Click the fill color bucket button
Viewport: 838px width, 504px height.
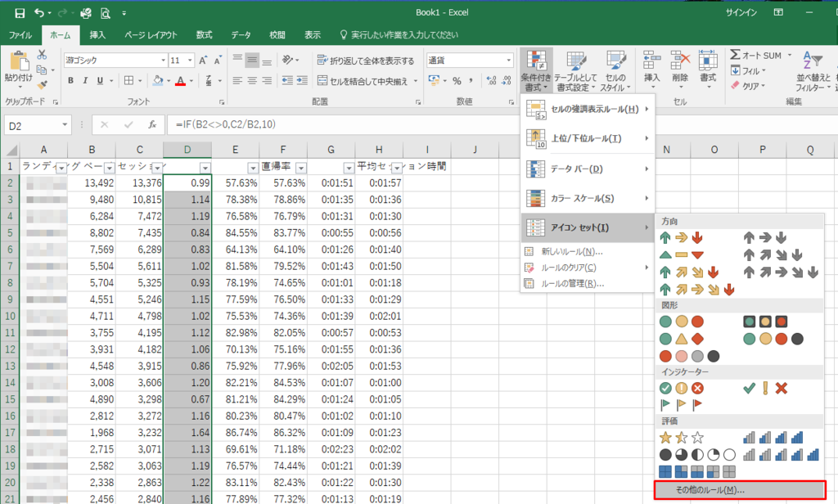(158, 81)
